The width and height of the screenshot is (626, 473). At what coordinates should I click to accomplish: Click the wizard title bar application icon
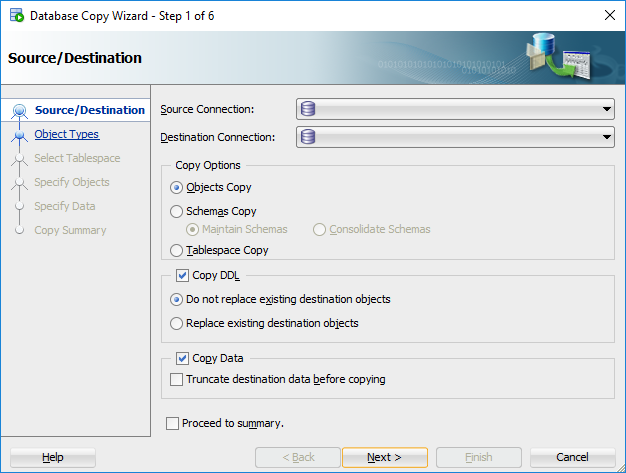click(x=16, y=16)
